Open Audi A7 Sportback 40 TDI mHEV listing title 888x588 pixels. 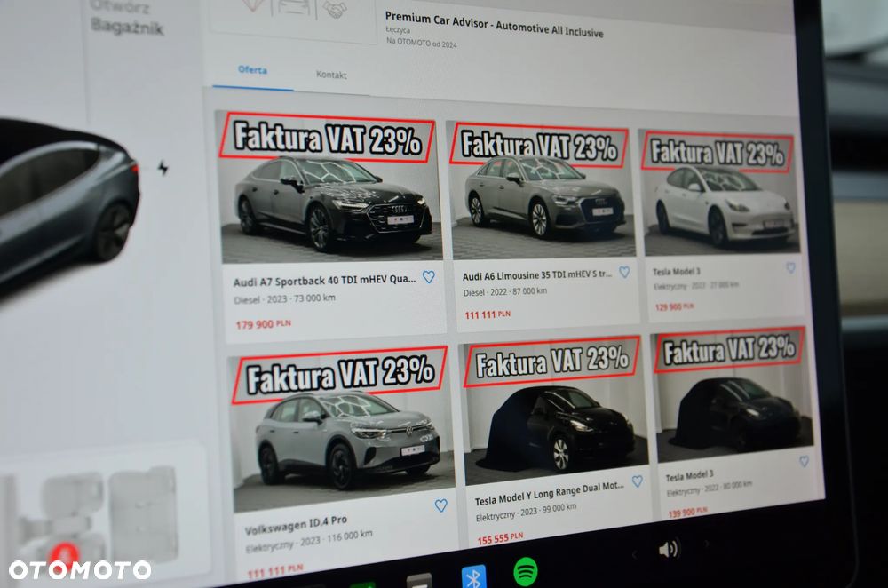pos(324,280)
